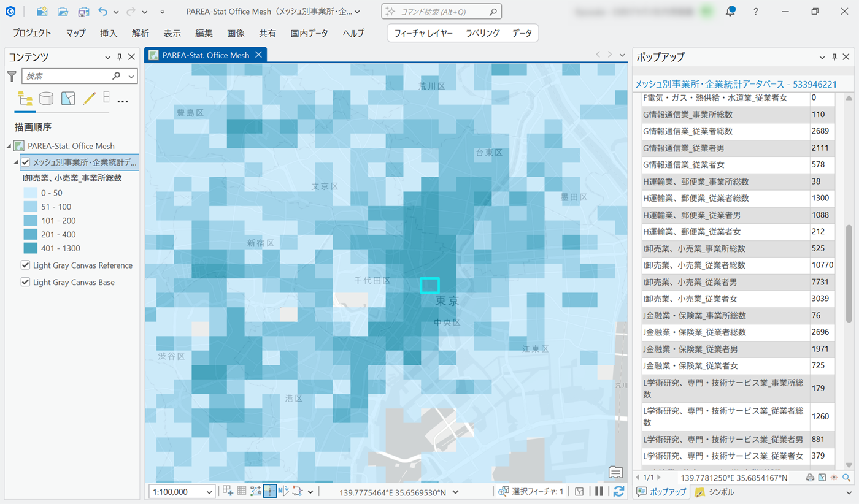Open the notifications bell icon

[x=730, y=12]
